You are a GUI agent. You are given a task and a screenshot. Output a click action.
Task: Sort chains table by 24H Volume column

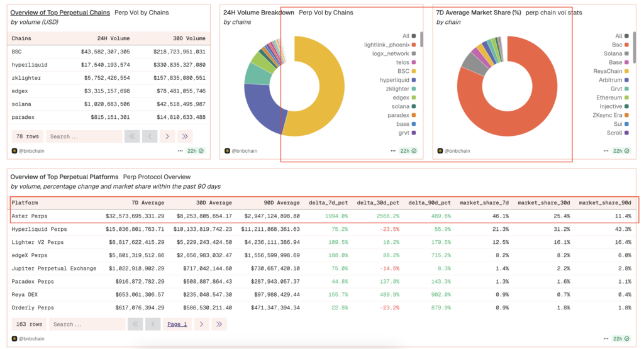coord(113,38)
